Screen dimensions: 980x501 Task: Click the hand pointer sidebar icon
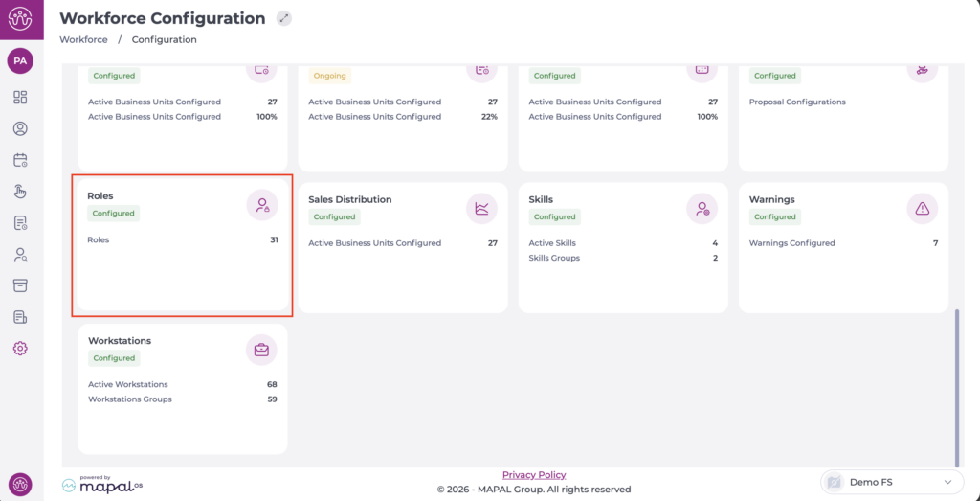(20, 192)
